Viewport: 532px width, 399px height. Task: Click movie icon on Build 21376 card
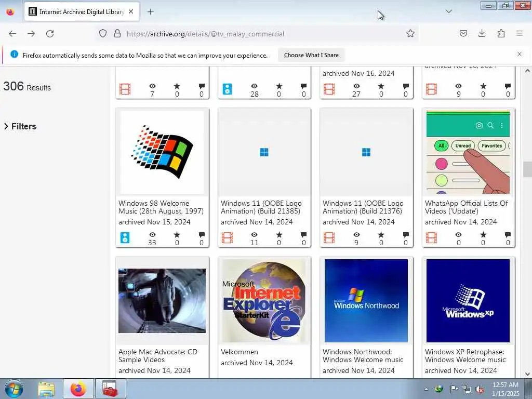(329, 237)
